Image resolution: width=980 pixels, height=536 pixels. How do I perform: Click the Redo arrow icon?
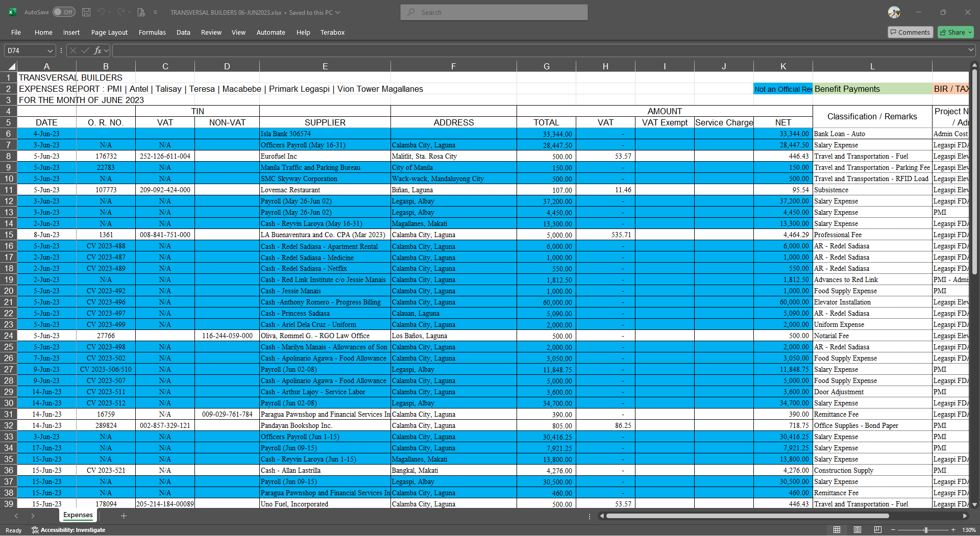[121, 12]
